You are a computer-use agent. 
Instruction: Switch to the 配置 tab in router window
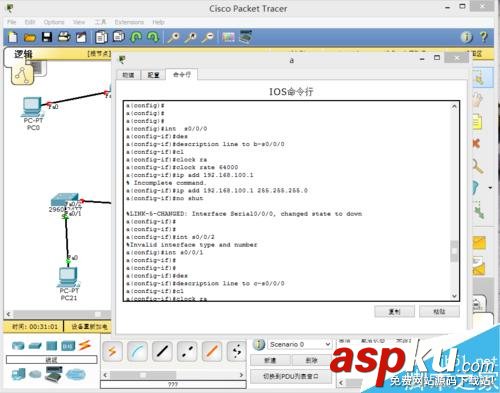(153, 75)
